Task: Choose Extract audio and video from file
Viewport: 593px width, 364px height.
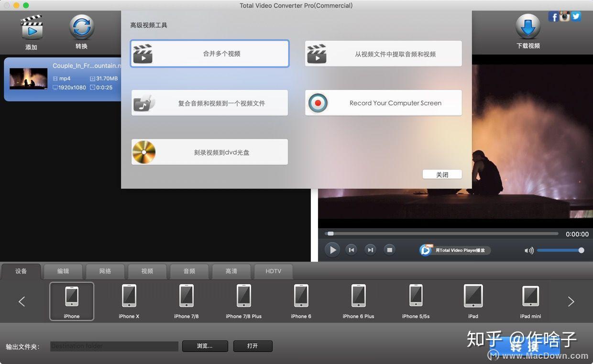Action: tap(384, 54)
